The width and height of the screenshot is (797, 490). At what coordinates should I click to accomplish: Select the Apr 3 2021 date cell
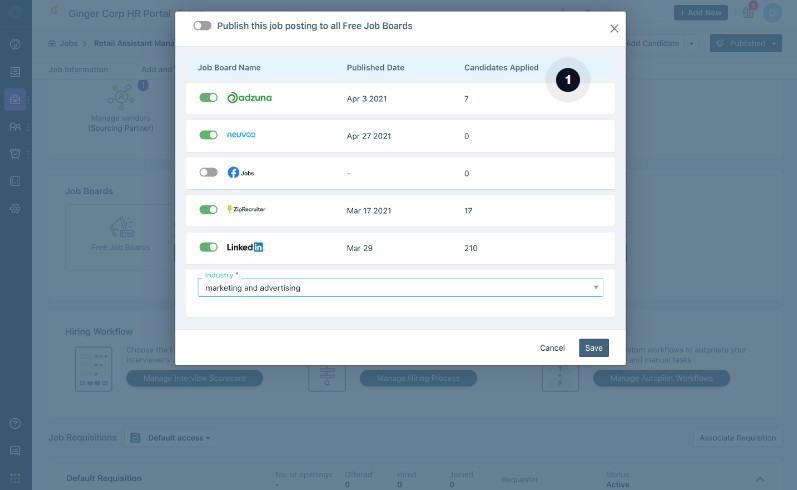(x=366, y=99)
